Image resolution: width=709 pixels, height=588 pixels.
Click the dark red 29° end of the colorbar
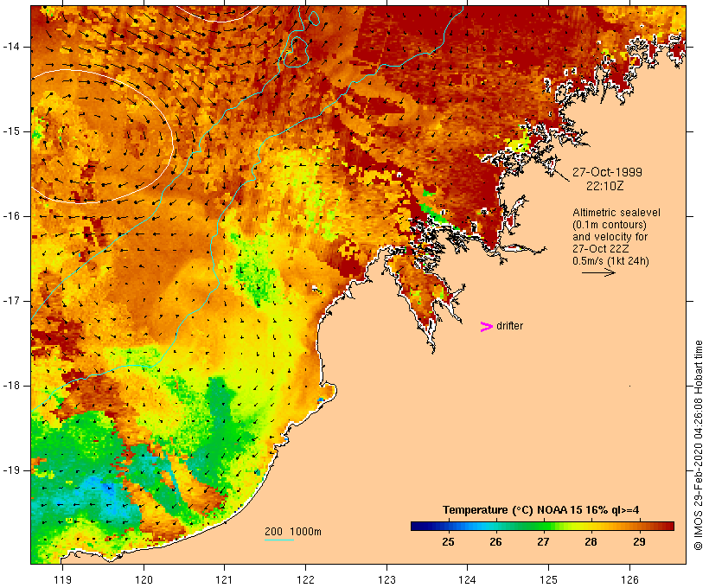666,526
